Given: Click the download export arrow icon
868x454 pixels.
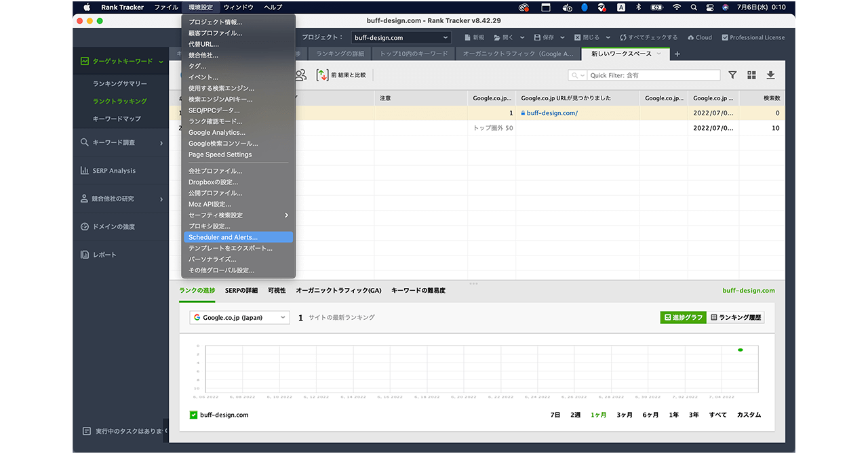Looking at the screenshot, I should click(770, 75).
